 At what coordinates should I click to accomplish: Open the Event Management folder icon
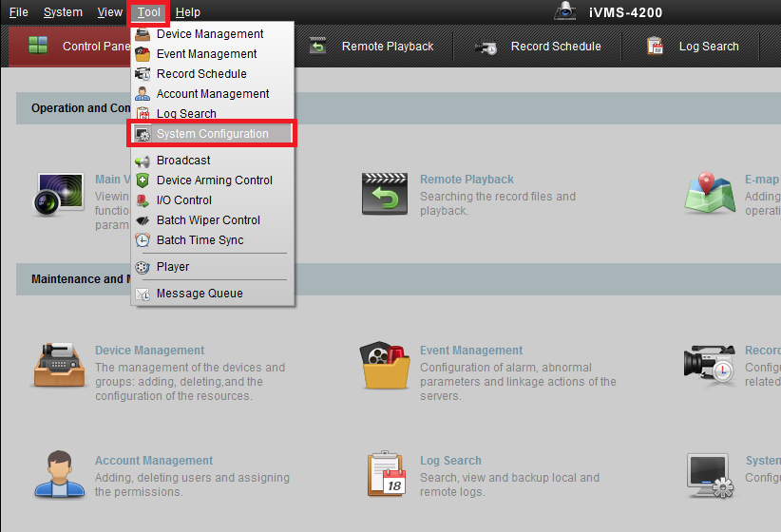pyautogui.click(x=385, y=366)
